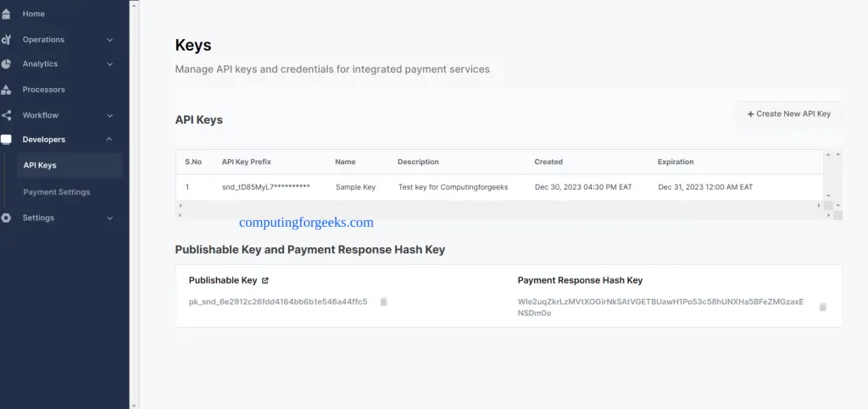
Task: Click sidebar scrollbar up arrow
Action: click(133, 4)
